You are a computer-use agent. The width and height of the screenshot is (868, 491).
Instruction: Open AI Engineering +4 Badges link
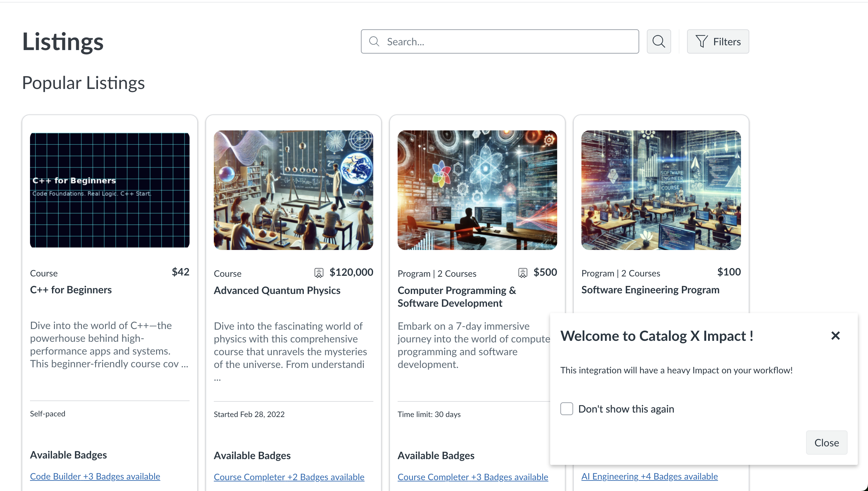(x=649, y=476)
